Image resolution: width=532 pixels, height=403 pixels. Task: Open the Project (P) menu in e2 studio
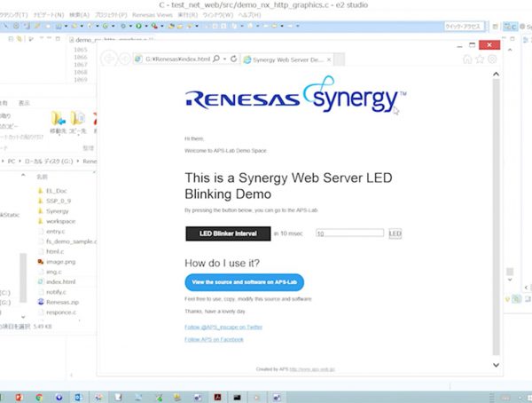tap(111, 15)
